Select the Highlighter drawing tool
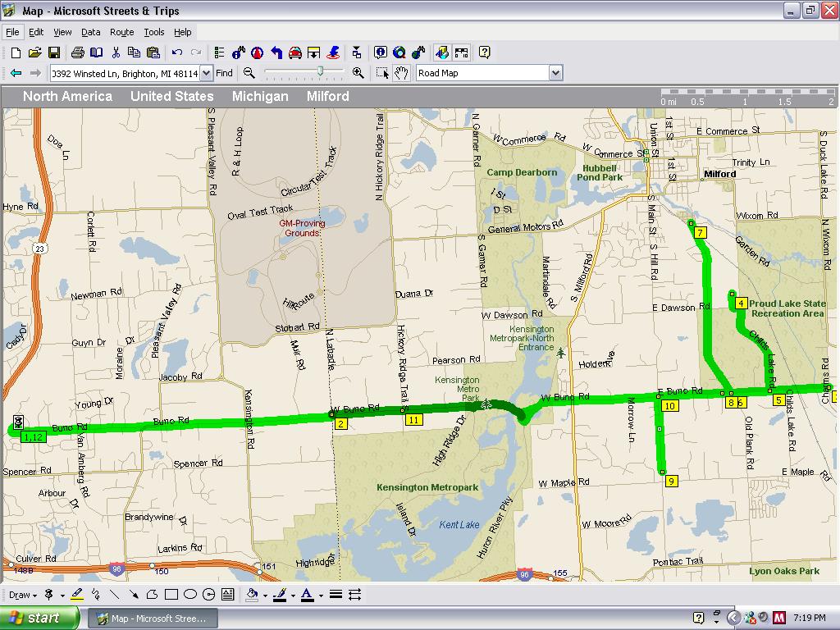The height and width of the screenshot is (630, 840). (x=77, y=595)
